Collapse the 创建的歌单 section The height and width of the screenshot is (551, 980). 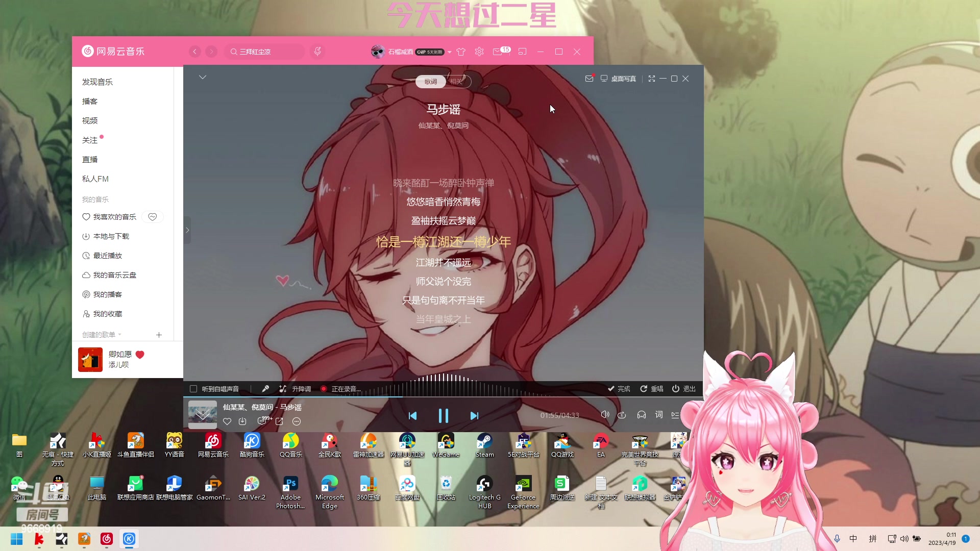click(102, 335)
